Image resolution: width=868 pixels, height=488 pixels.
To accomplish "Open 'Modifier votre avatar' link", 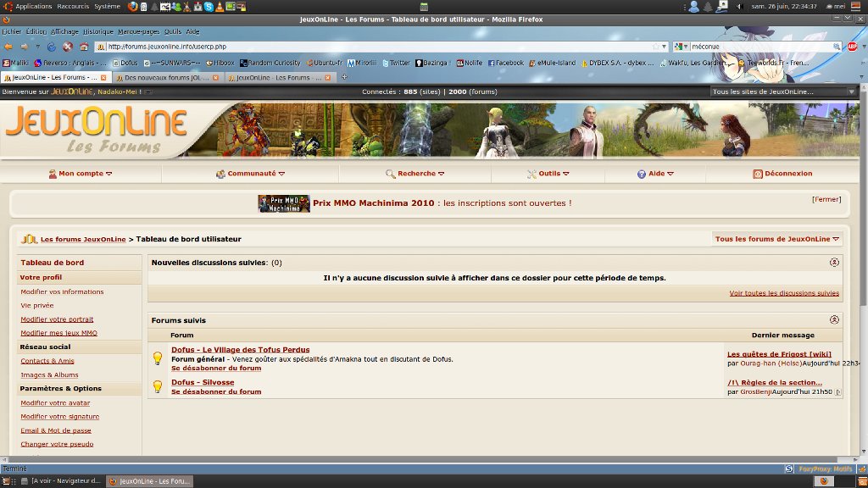I will (55, 402).
